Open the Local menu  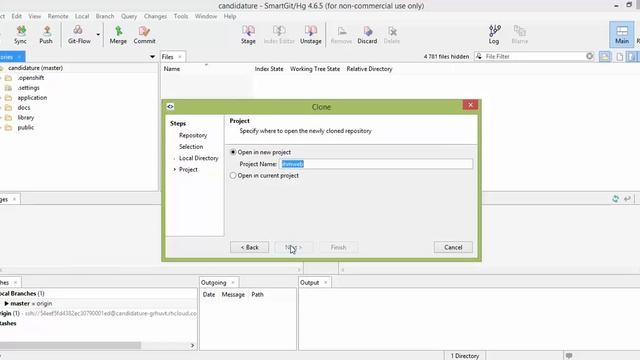coord(82,16)
